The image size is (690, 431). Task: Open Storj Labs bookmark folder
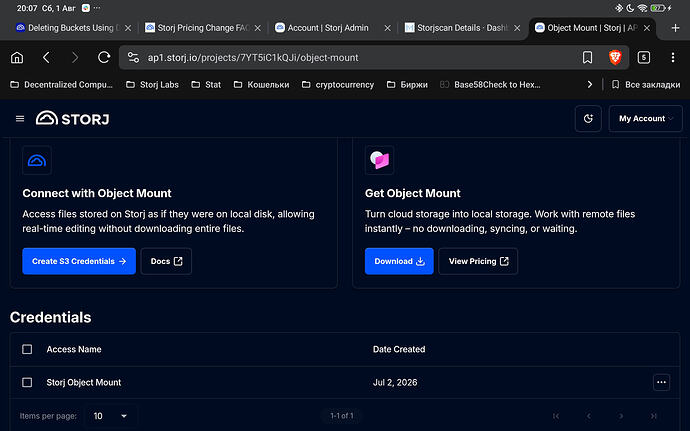point(152,85)
